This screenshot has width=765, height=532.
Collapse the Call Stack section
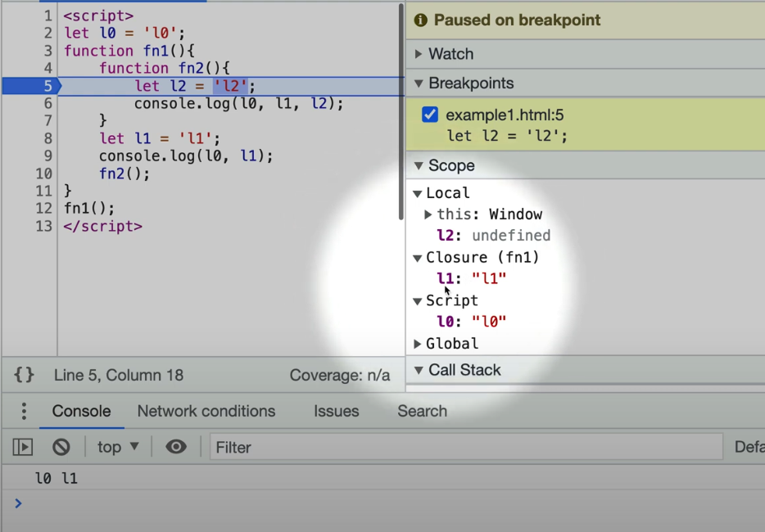[x=418, y=370]
